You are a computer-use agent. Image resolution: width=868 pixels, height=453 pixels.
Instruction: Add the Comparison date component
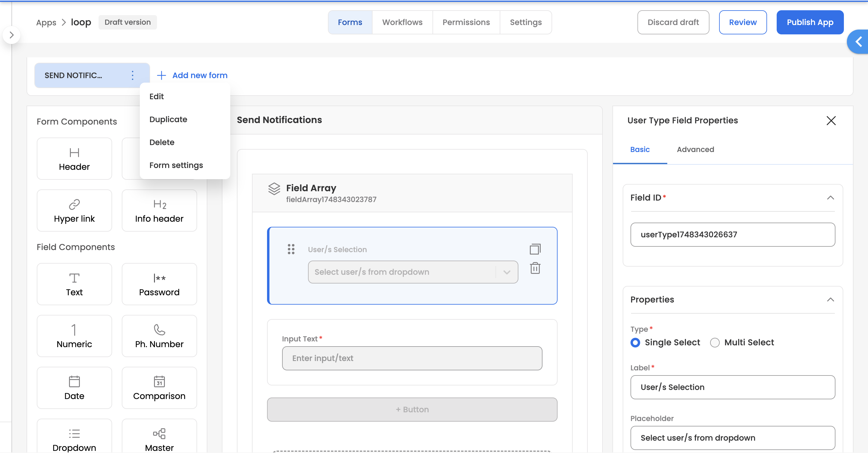click(159, 388)
